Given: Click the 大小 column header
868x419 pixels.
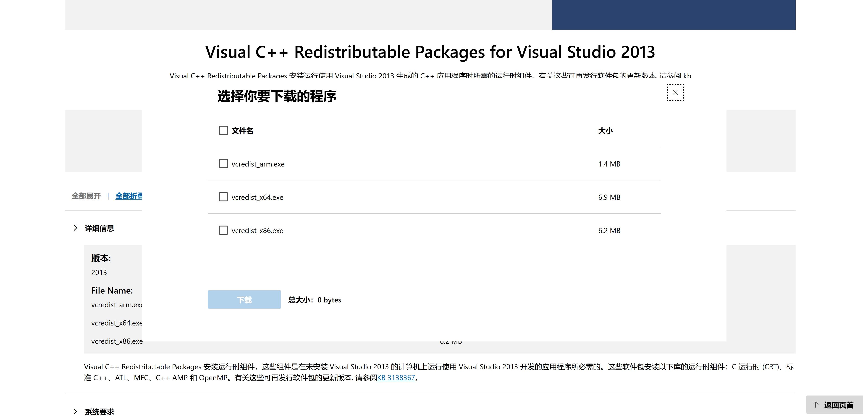Looking at the screenshot, I should 606,131.
